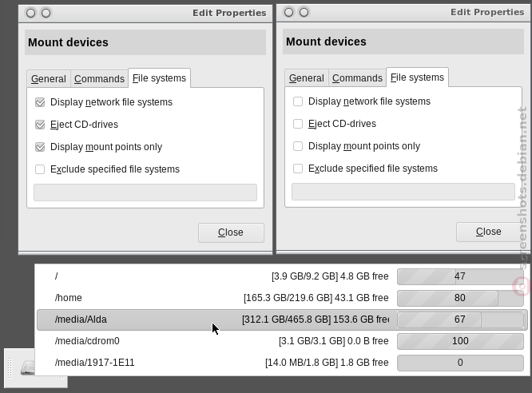Open General tab in right window
This screenshot has width=532, height=393.
[307, 78]
